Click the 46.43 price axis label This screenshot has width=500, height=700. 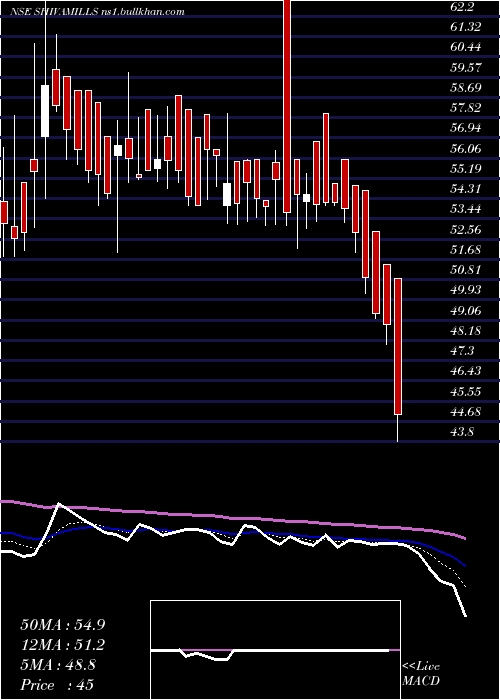click(465, 371)
